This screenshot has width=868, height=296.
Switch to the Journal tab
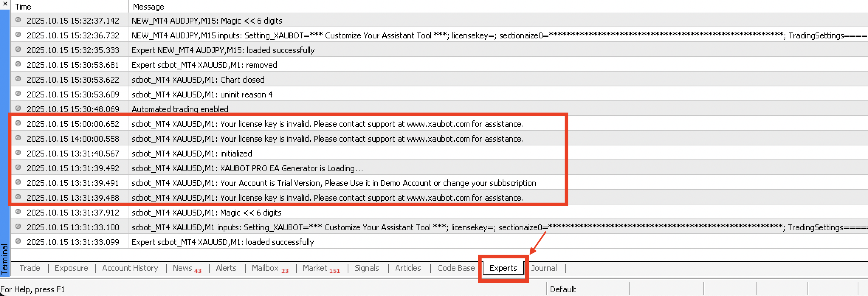(544, 268)
